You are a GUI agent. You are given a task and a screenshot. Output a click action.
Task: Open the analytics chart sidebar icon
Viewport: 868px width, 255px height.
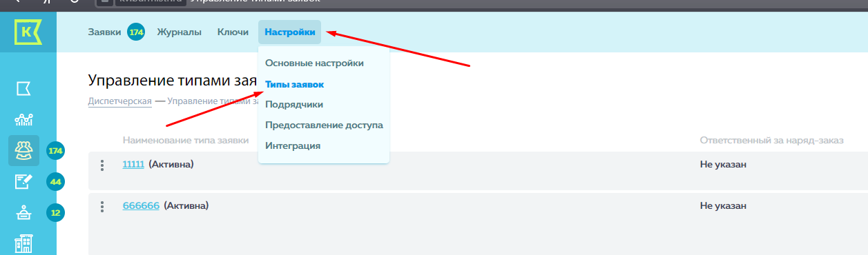coord(24,119)
